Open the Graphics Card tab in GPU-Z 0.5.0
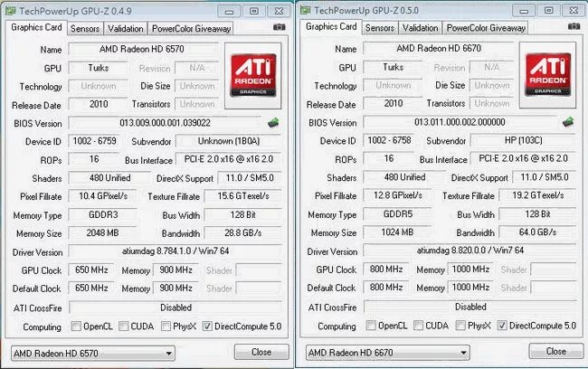The width and height of the screenshot is (588, 369). click(x=331, y=26)
